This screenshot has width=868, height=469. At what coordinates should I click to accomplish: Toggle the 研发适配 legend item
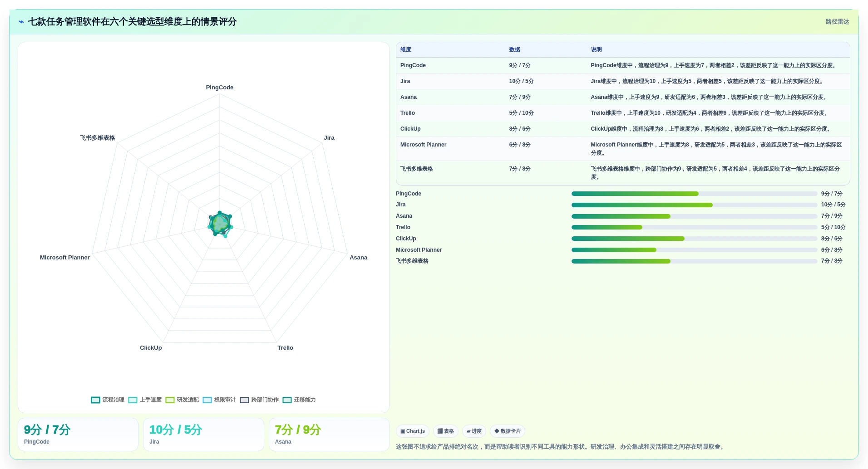(182, 400)
